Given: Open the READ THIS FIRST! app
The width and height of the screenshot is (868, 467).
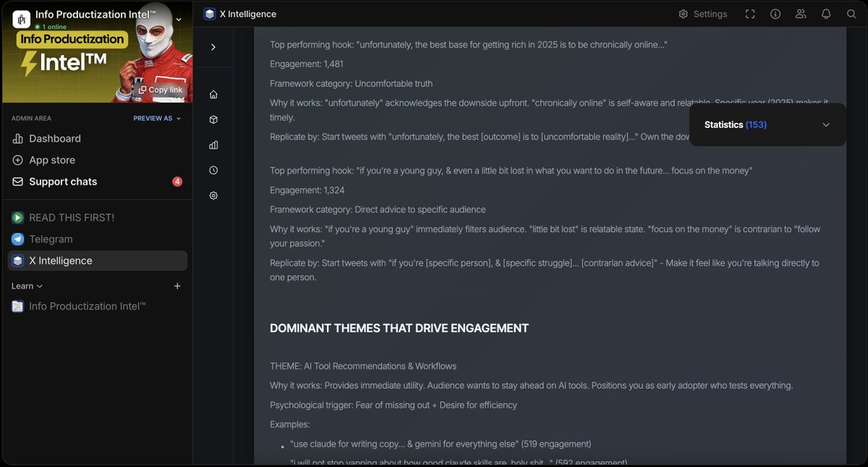Looking at the screenshot, I should pyautogui.click(x=72, y=218).
